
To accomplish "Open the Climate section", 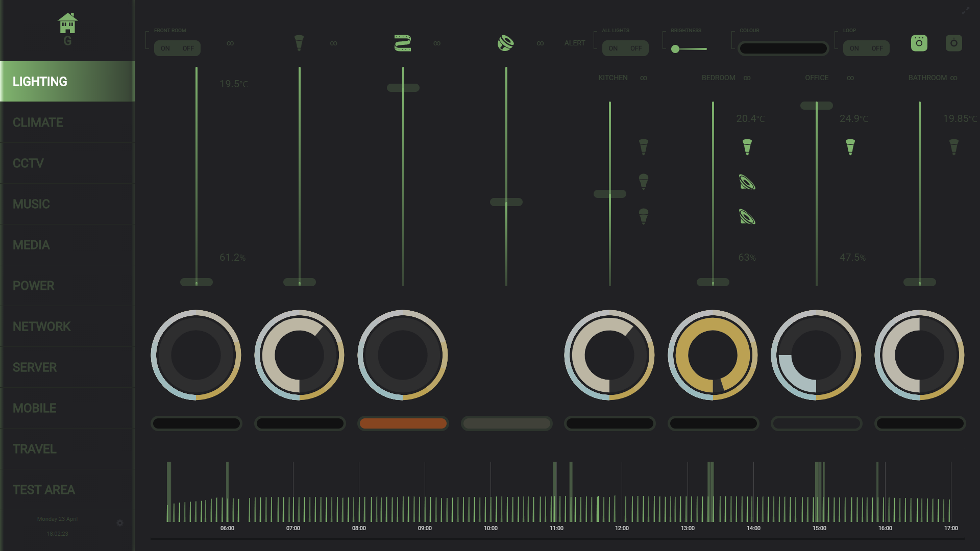I will click(38, 122).
